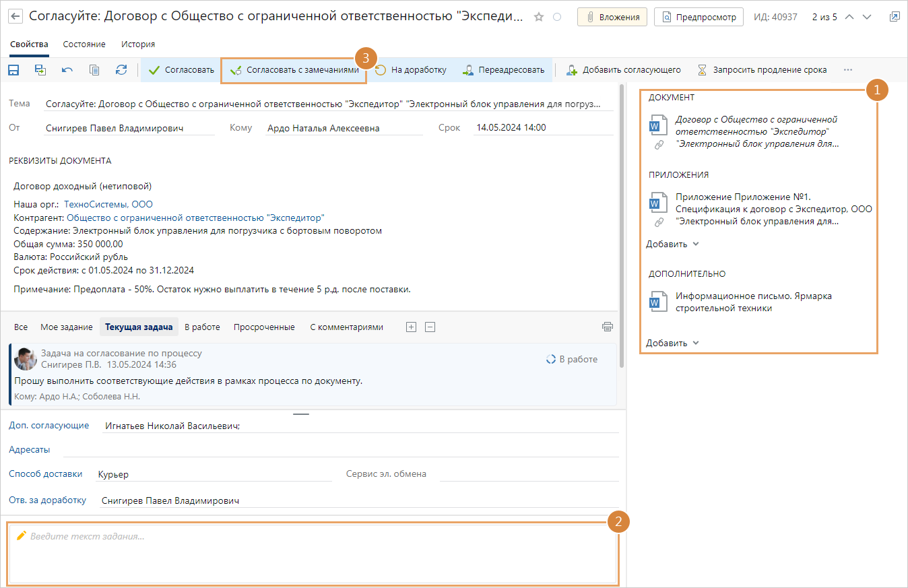
Task: Click the save and close icon
Action: (40, 69)
